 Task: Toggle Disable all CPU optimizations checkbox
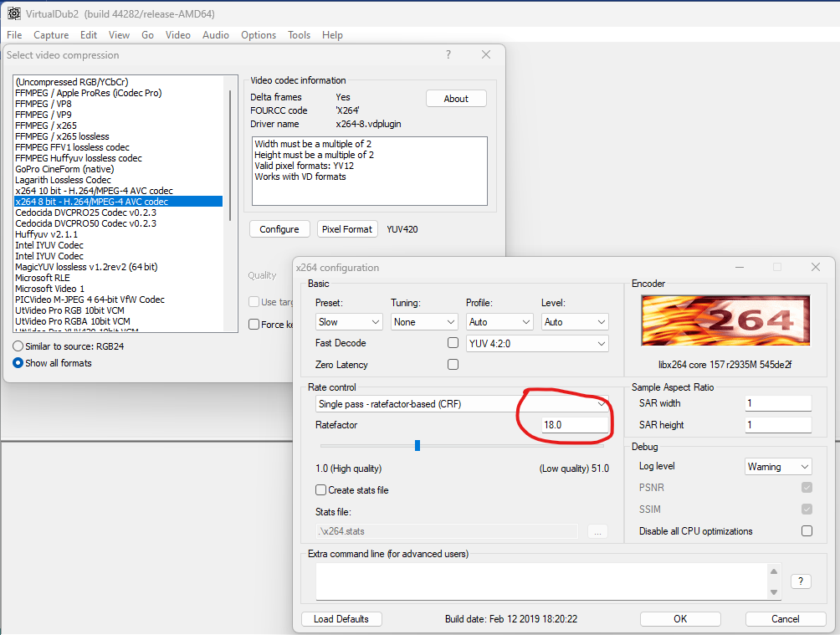807,531
